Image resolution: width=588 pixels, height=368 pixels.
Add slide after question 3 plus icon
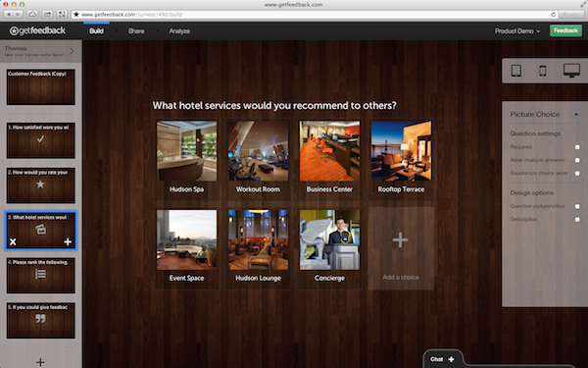coord(68,241)
